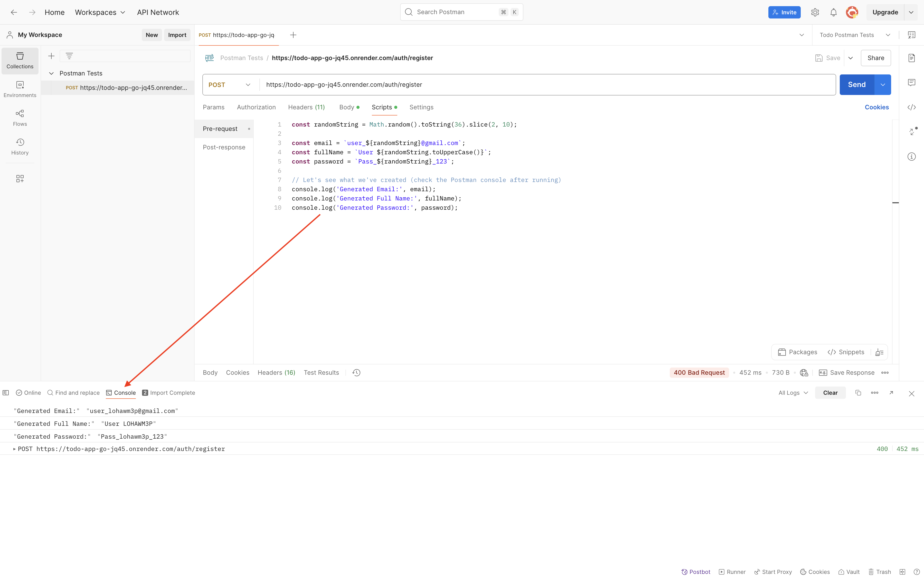This screenshot has height=578, width=924.
Task: Open the Runner in status bar
Action: coord(732,572)
